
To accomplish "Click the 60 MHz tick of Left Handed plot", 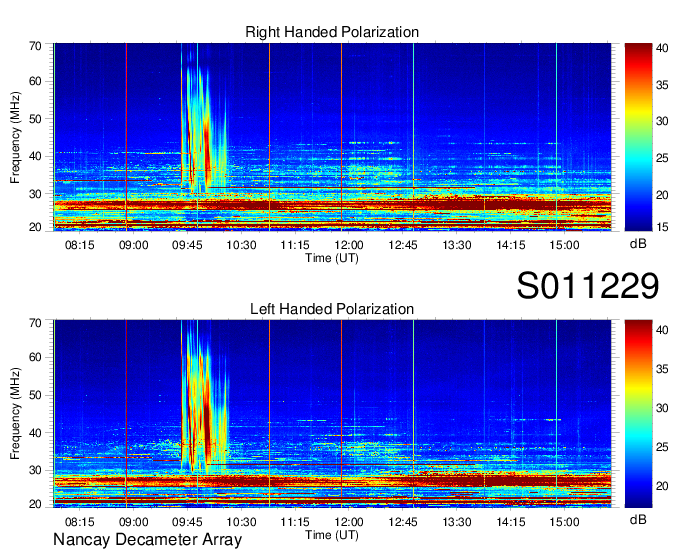I will (x=36, y=358).
